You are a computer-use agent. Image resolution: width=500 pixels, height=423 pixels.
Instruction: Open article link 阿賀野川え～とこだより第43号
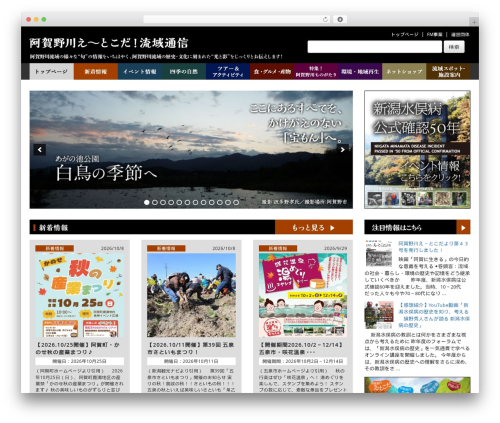point(433,247)
